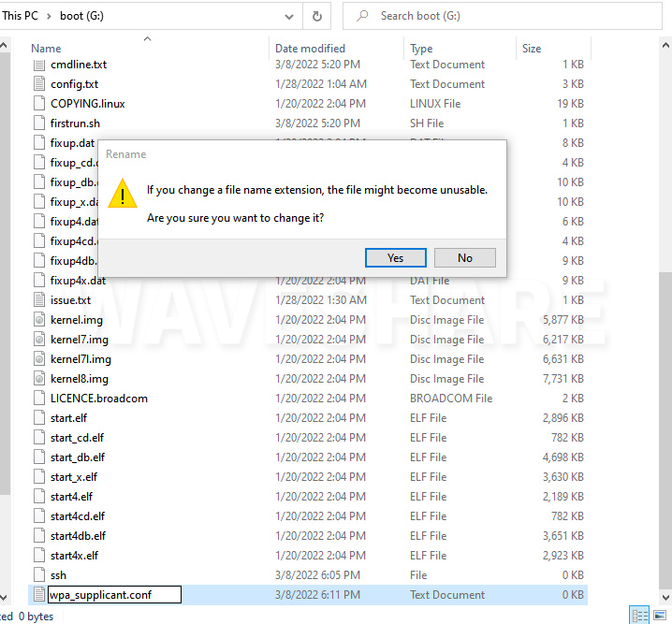This screenshot has height=624, width=672.
Task: Click No in the Rename dialog
Action: click(464, 258)
